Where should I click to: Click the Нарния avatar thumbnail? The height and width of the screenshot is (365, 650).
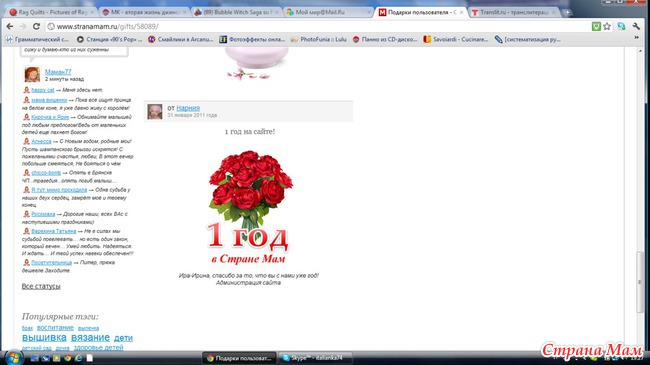coord(155,112)
